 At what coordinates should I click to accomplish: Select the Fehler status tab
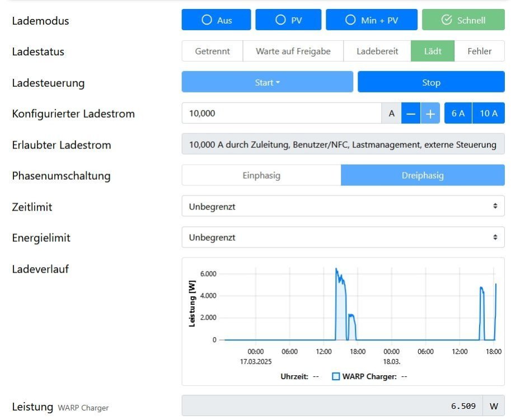[x=480, y=50]
